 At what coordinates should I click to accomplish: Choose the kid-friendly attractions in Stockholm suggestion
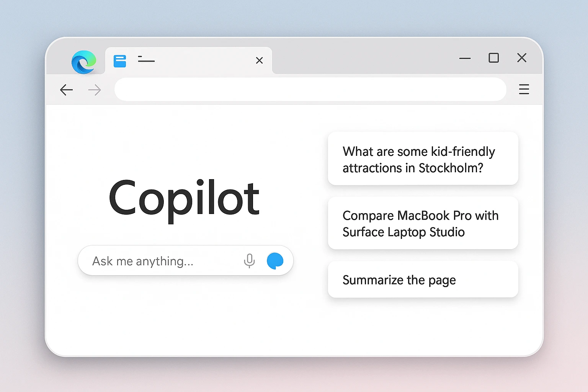(423, 159)
